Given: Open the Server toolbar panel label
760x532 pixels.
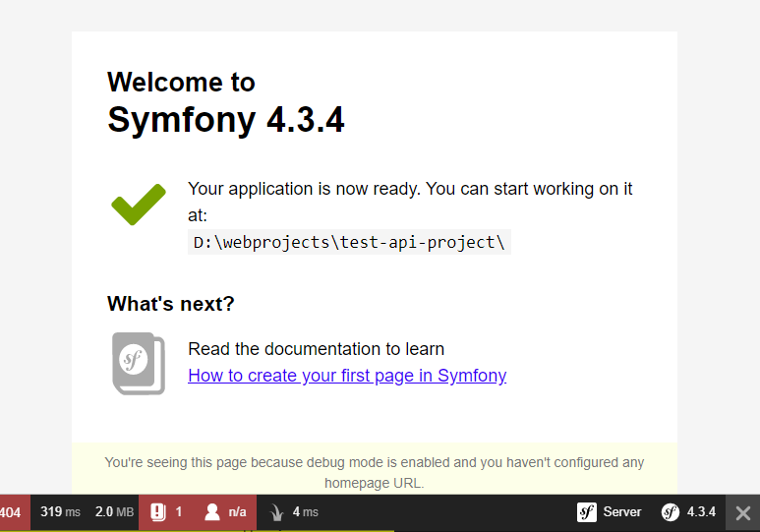Looking at the screenshot, I should tap(622, 512).
